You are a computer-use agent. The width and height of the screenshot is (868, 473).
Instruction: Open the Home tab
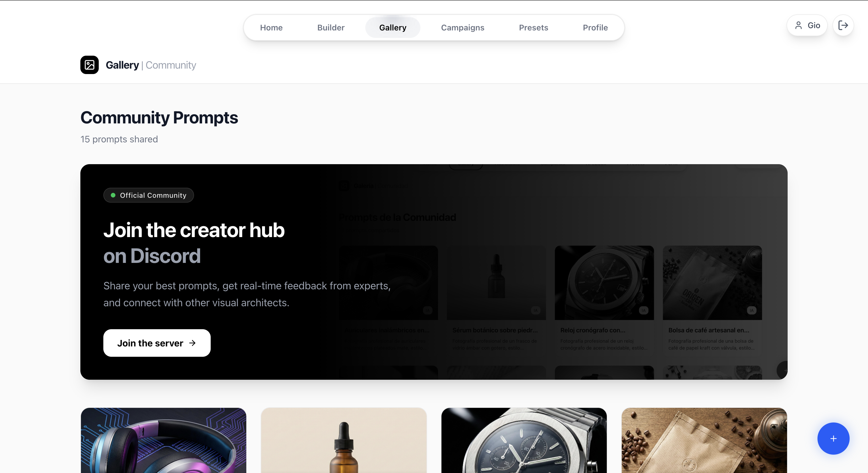point(271,28)
